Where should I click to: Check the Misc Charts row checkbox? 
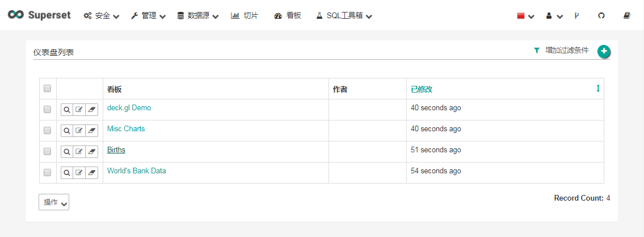(x=47, y=130)
